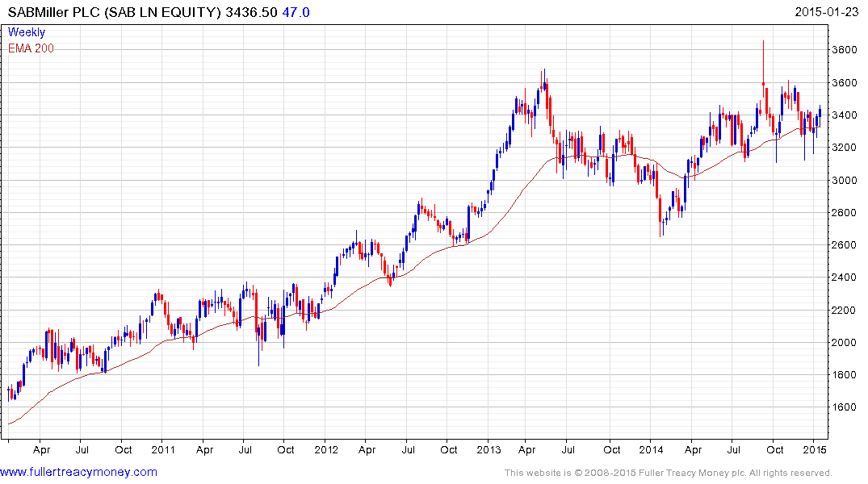The width and height of the screenshot is (868, 484).
Task: Click the 'EMA 200' legend label
Action: 31,48
